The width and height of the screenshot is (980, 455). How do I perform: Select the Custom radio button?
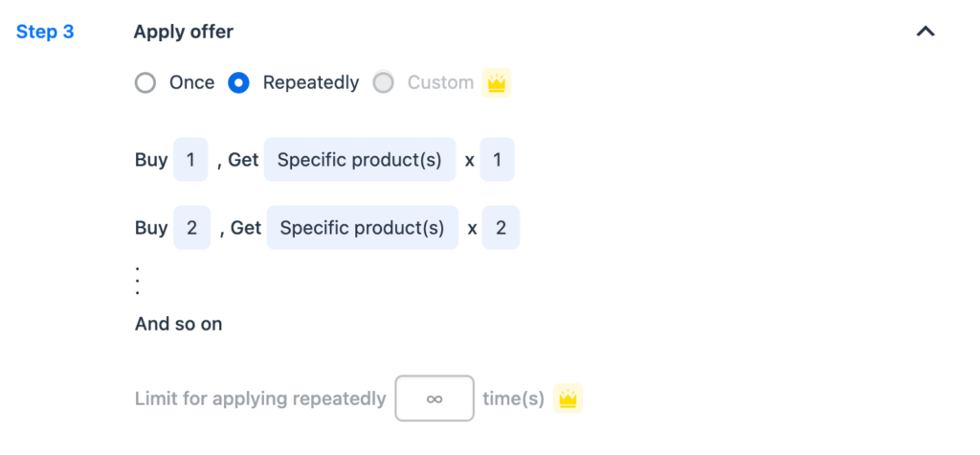coord(383,82)
